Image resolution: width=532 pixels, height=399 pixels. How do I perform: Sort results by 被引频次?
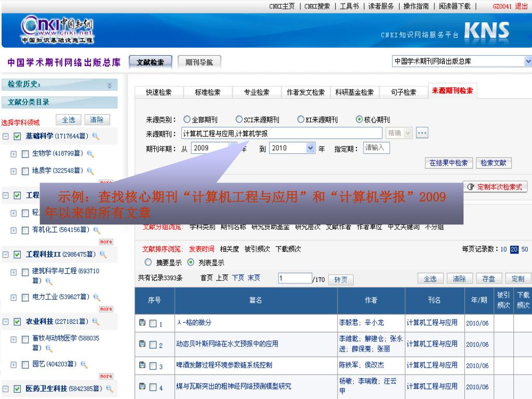(x=257, y=249)
